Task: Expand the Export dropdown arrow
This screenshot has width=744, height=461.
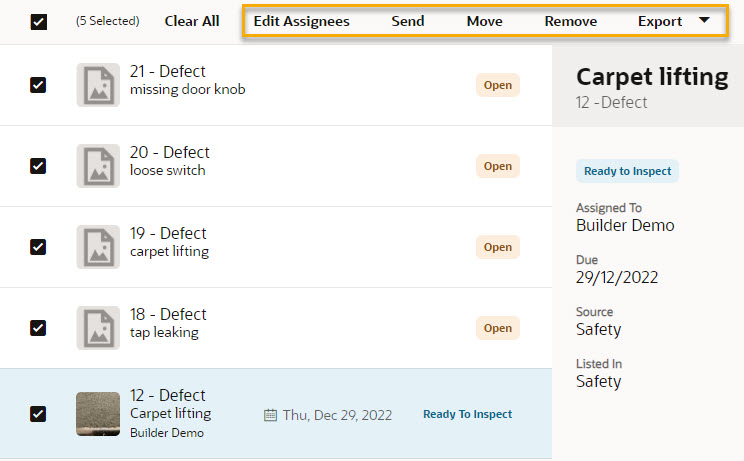Action: pos(705,20)
